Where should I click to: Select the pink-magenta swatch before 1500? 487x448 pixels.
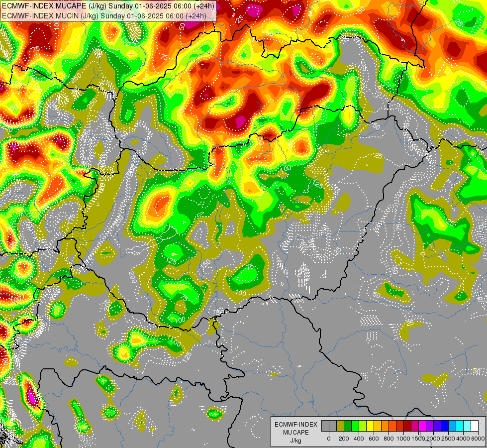point(415,426)
